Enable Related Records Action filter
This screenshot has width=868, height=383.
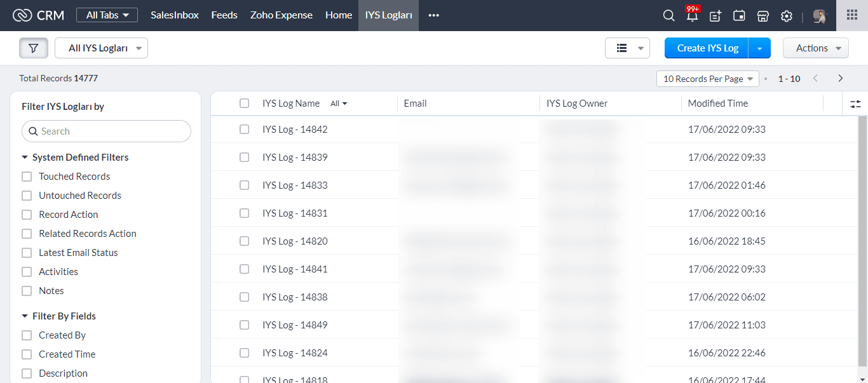[27, 234]
